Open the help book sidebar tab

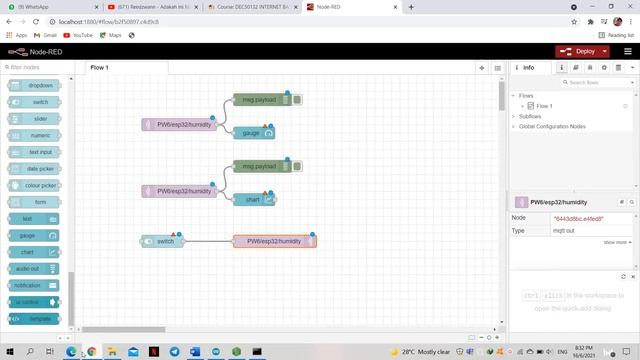576,68
